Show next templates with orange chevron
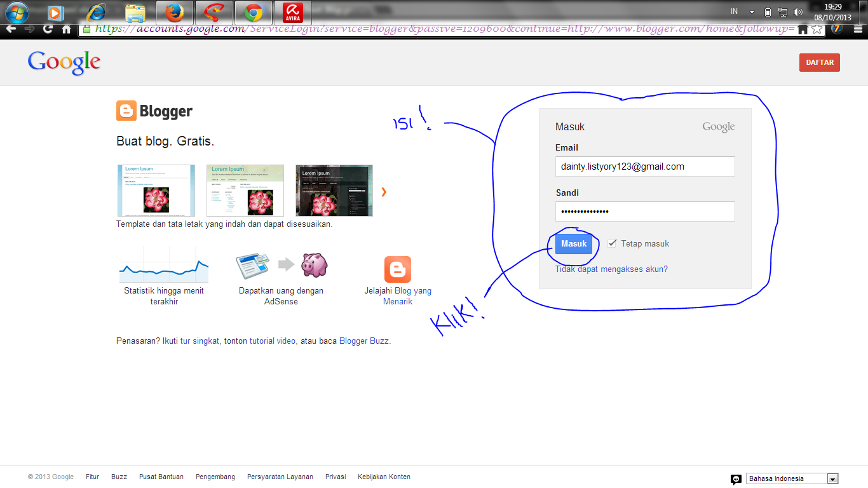This screenshot has height=488, width=868. pyautogui.click(x=384, y=191)
